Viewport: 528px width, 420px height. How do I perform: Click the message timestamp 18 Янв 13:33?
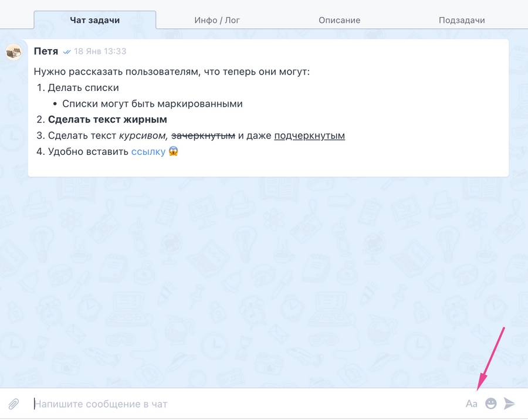100,52
